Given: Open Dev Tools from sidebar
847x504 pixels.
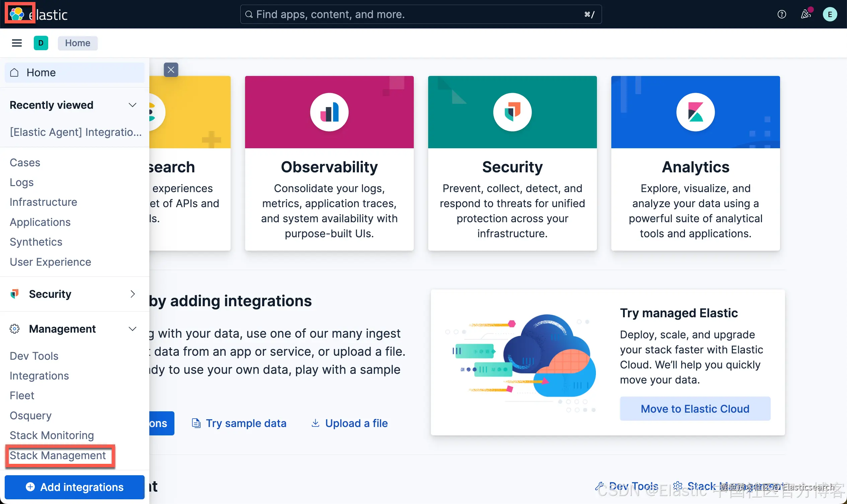Looking at the screenshot, I should (34, 356).
